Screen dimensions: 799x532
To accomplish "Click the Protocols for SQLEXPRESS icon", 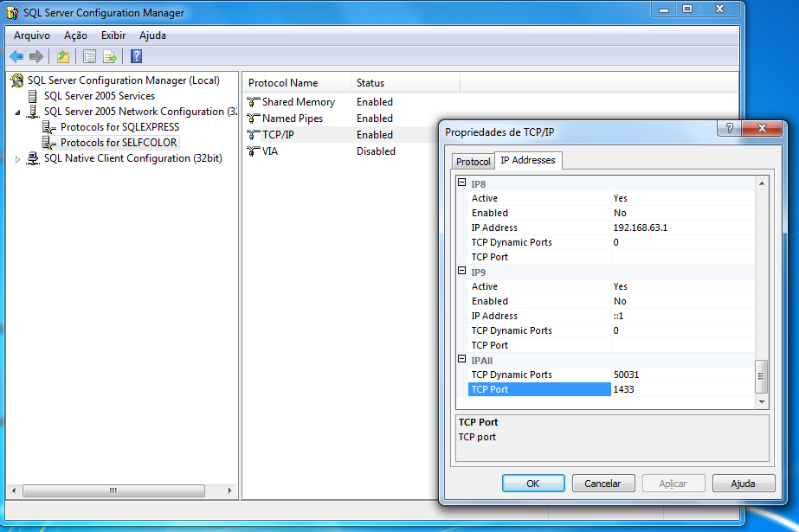I will click(49, 127).
